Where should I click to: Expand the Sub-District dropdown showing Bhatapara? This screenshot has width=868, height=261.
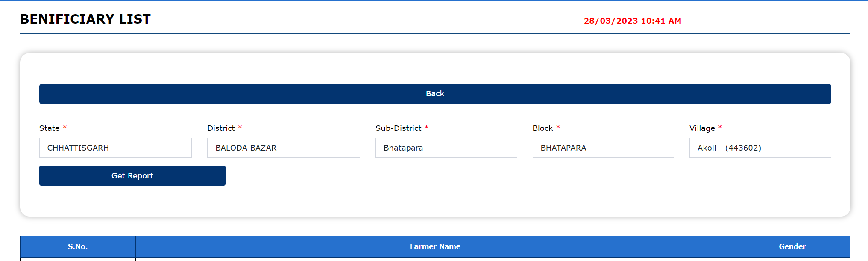click(x=446, y=148)
